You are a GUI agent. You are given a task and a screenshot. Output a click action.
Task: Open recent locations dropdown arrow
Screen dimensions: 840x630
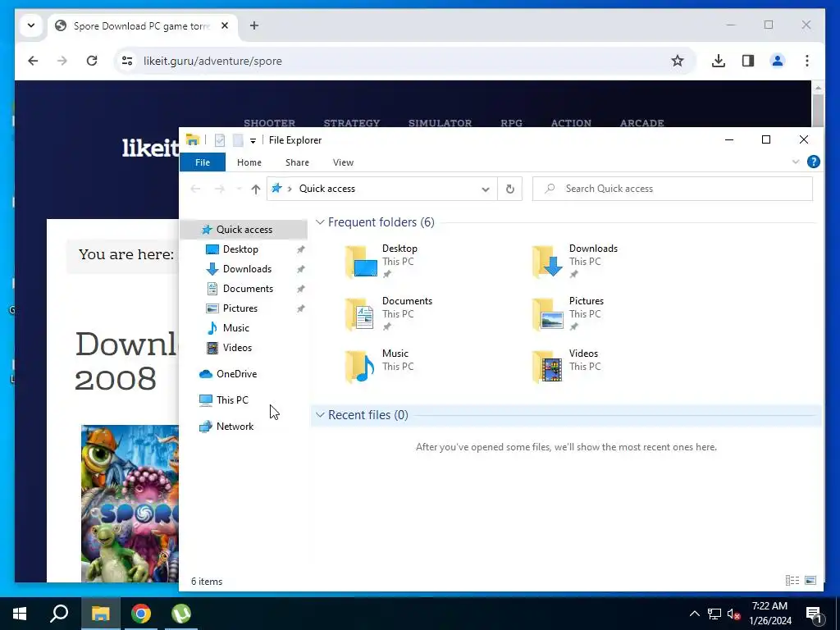[x=239, y=189]
